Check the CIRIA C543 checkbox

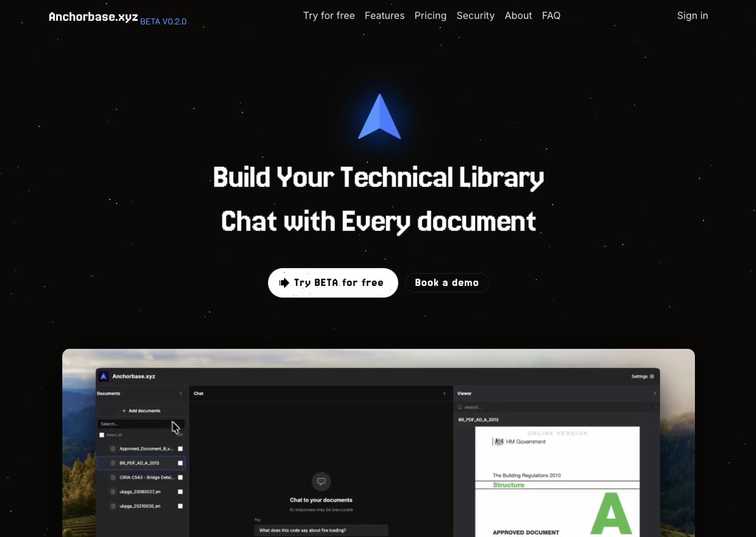pyautogui.click(x=180, y=477)
